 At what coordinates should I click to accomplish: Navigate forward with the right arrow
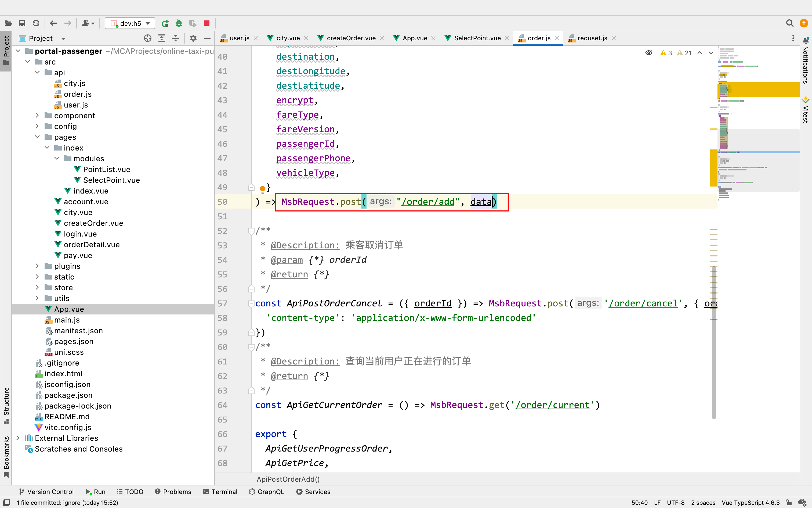[x=68, y=23]
